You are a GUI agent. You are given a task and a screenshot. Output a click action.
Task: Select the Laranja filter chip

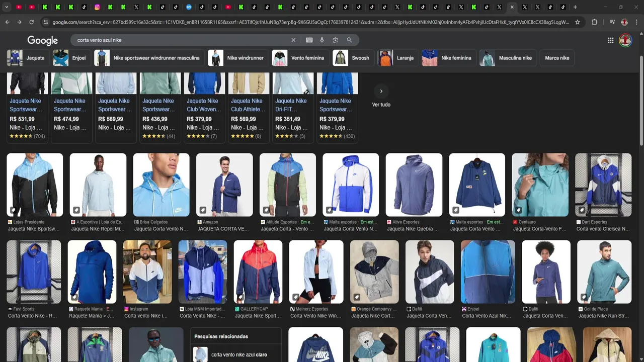click(x=397, y=58)
